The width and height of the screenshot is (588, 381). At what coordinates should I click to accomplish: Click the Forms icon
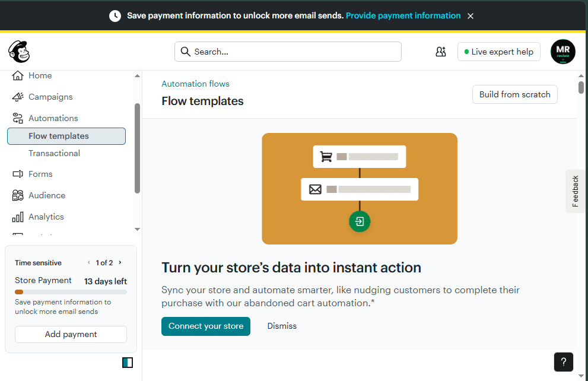18,174
